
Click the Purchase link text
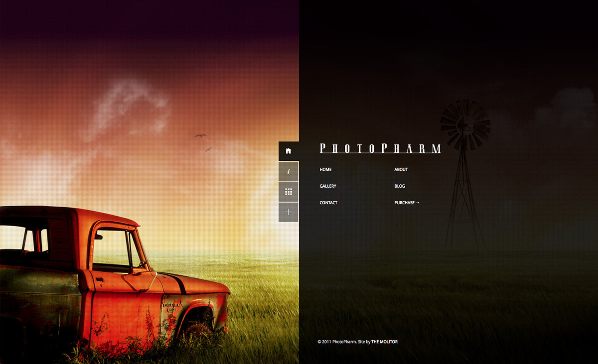(404, 203)
